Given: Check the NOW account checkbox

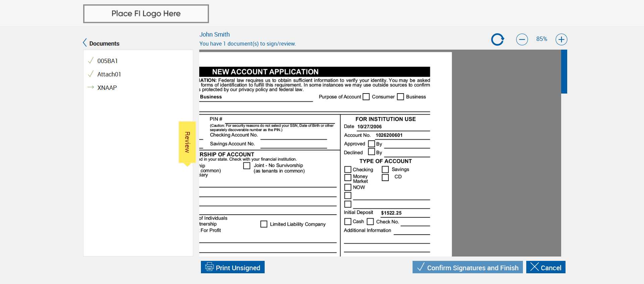Looking at the screenshot, I should [348, 187].
